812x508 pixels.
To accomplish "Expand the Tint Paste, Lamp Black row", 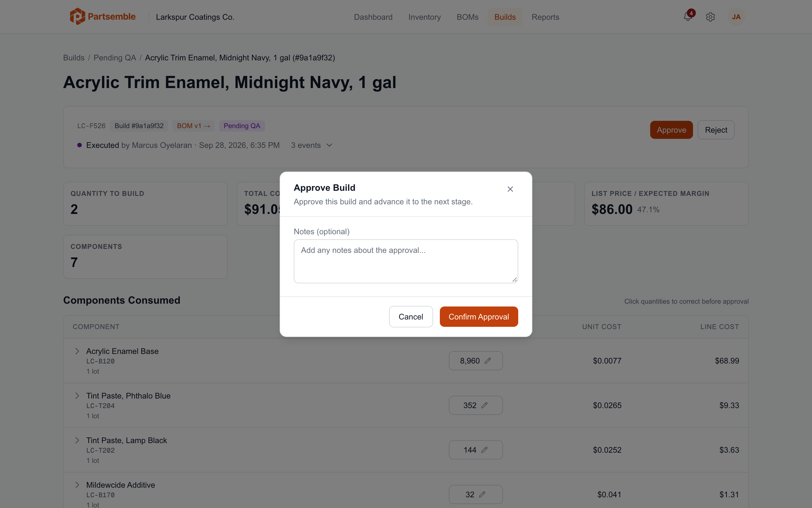I will pyautogui.click(x=77, y=440).
